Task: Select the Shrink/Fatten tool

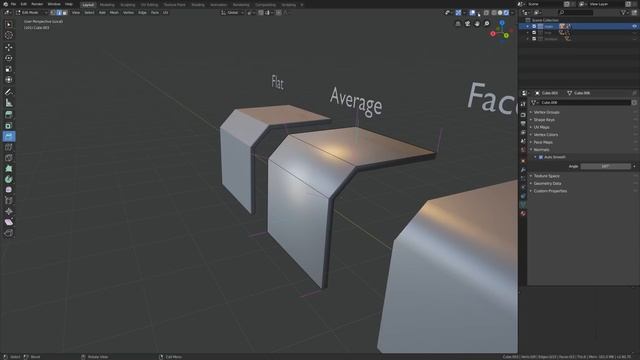Action: point(9,211)
